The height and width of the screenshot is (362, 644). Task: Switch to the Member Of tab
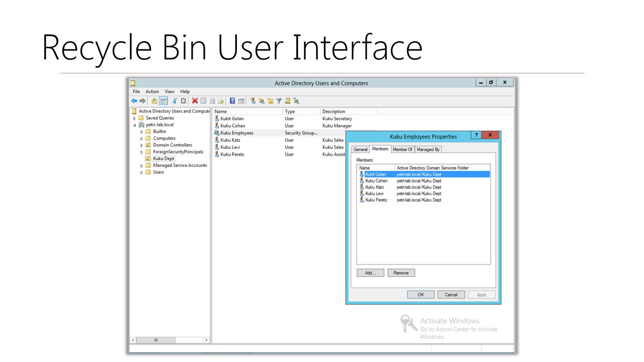coord(403,149)
